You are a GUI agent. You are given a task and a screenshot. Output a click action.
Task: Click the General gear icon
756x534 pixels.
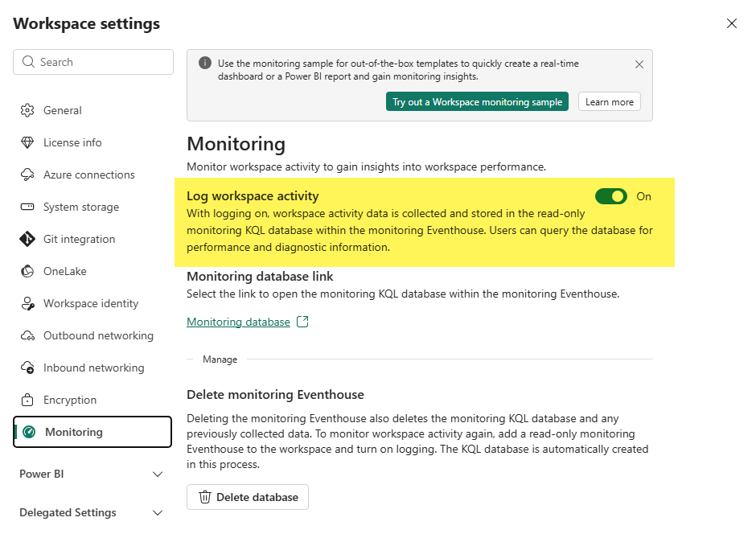pos(27,110)
